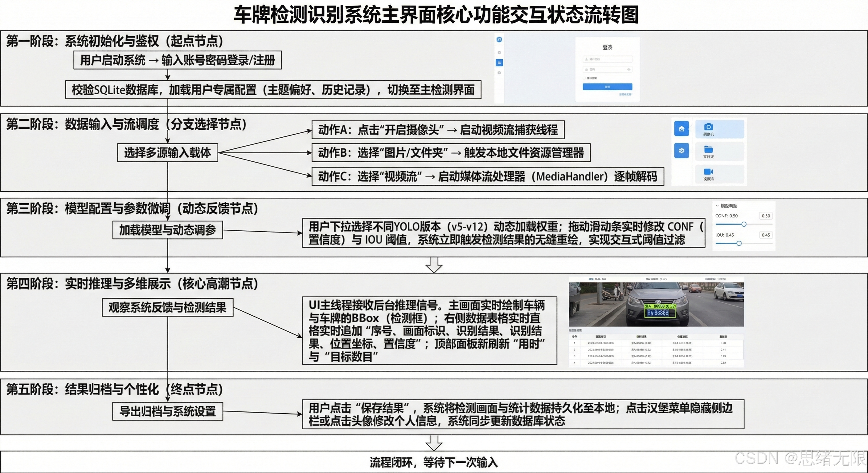Viewport: 868px width, 473px height.
Task: Select the 摄像机 camera input option
Action: (x=720, y=129)
